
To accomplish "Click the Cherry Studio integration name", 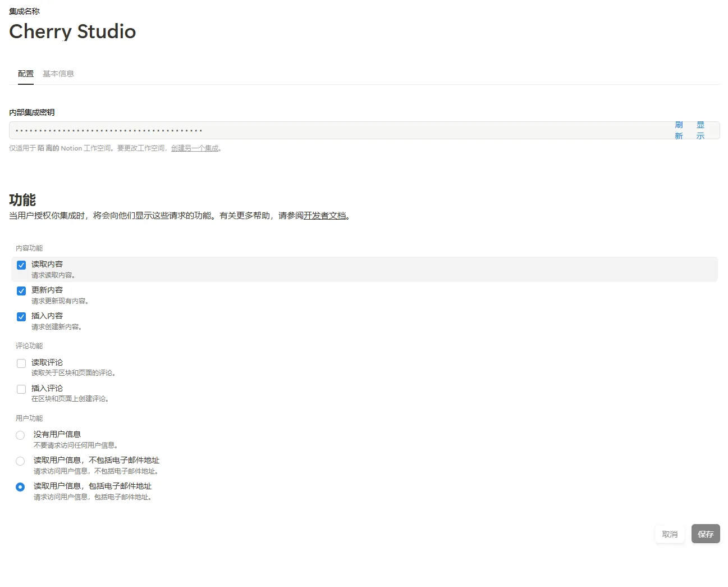I will (x=72, y=31).
